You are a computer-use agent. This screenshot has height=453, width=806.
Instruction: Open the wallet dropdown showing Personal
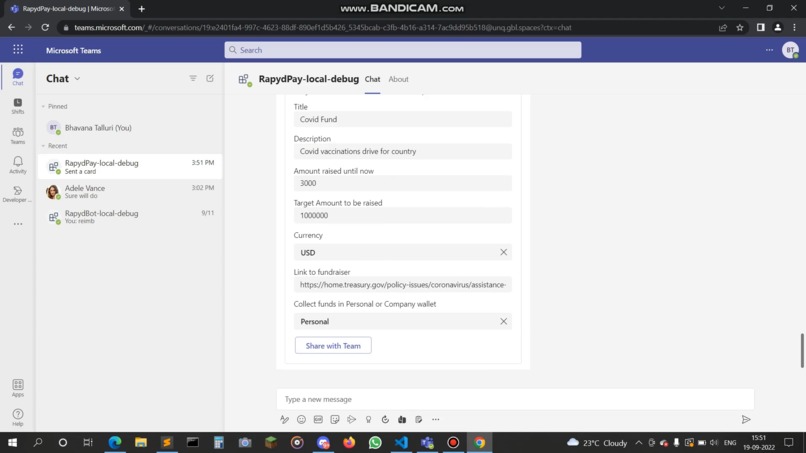tap(402, 321)
